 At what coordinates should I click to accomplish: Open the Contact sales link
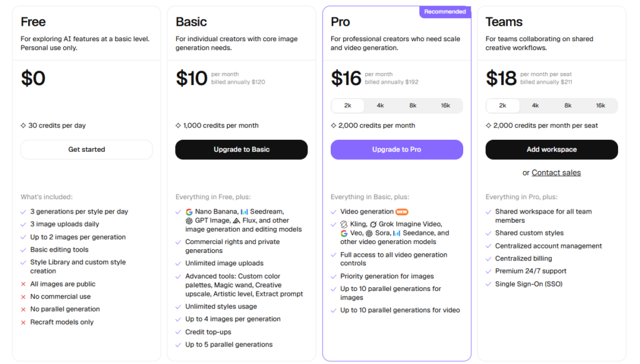556,173
